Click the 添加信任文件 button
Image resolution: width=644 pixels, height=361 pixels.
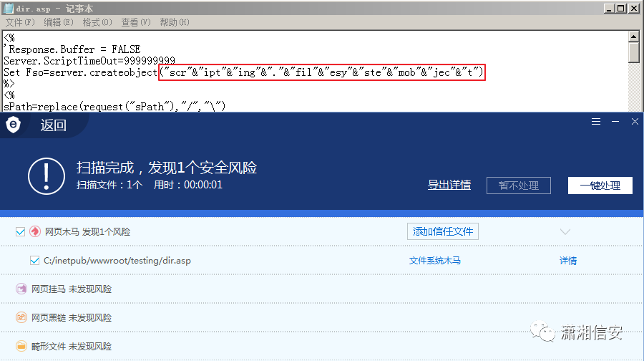tap(443, 231)
